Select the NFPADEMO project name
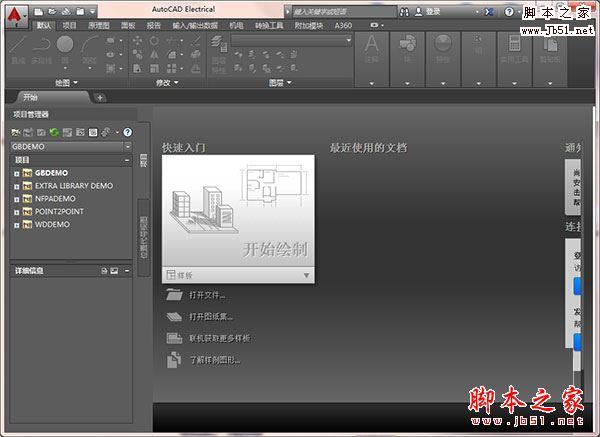 point(55,199)
